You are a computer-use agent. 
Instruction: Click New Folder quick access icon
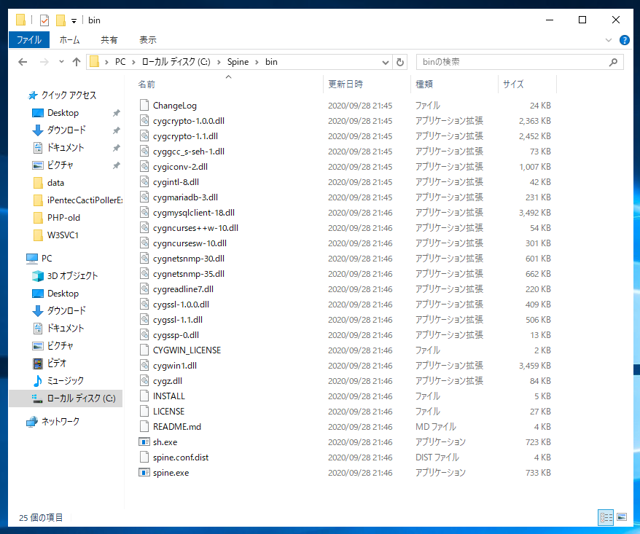pos(60,20)
